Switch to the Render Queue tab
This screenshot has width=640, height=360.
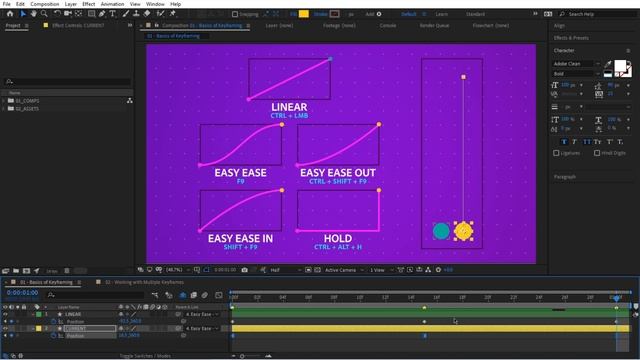pyautogui.click(x=434, y=25)
